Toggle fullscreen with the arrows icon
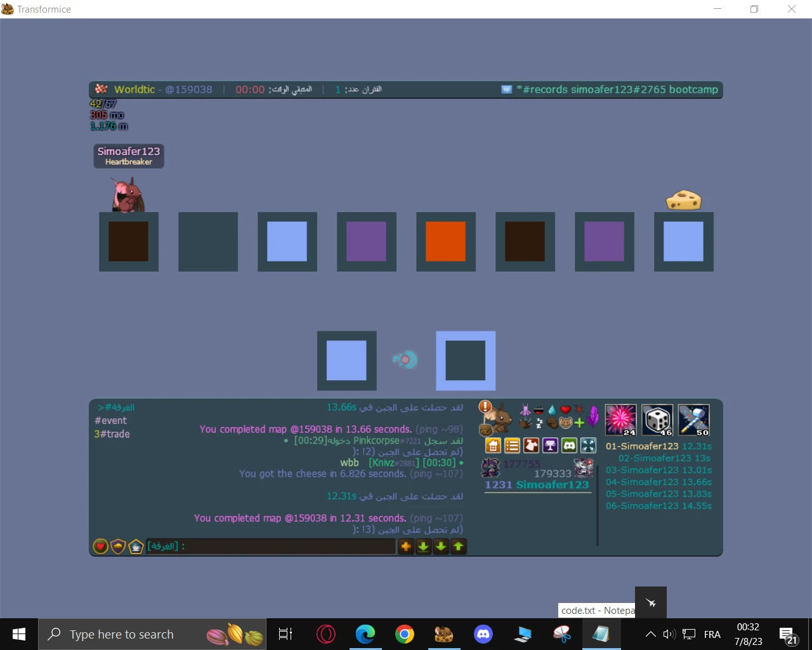This screenshot has width=812, height=650. point(589,446)
